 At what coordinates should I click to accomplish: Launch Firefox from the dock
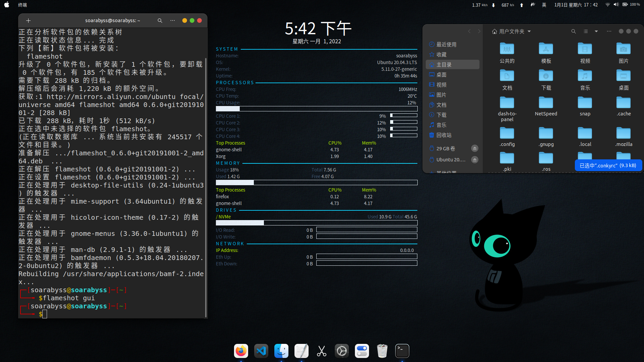pyautogui.click(x=241, y=351)
